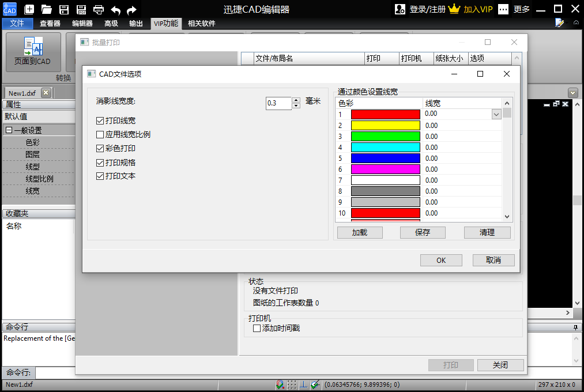Click the 加入VIP link

[478, 9]
